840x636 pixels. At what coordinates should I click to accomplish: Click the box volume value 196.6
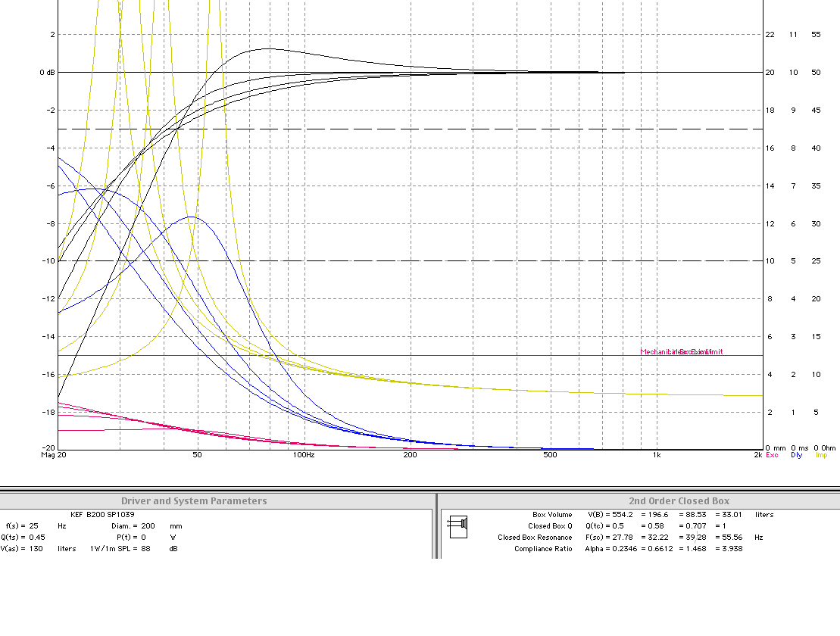pos(658,514)
